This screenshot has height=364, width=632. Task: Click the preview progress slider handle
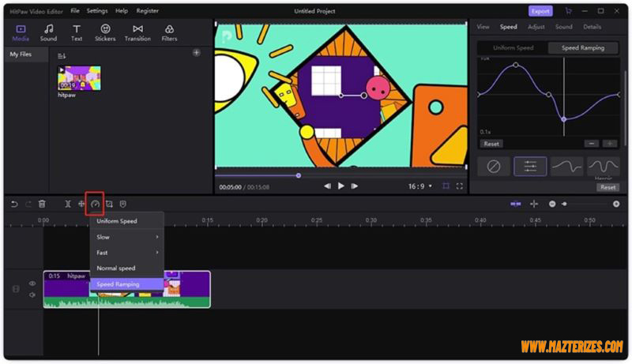pyautogui.click(x=299, y=175)
